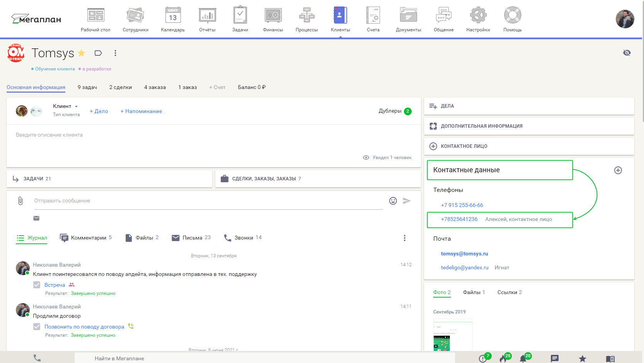Open Помощь lifebuoy icon
This screenshot has width=644, height=363.
[513, 15]
